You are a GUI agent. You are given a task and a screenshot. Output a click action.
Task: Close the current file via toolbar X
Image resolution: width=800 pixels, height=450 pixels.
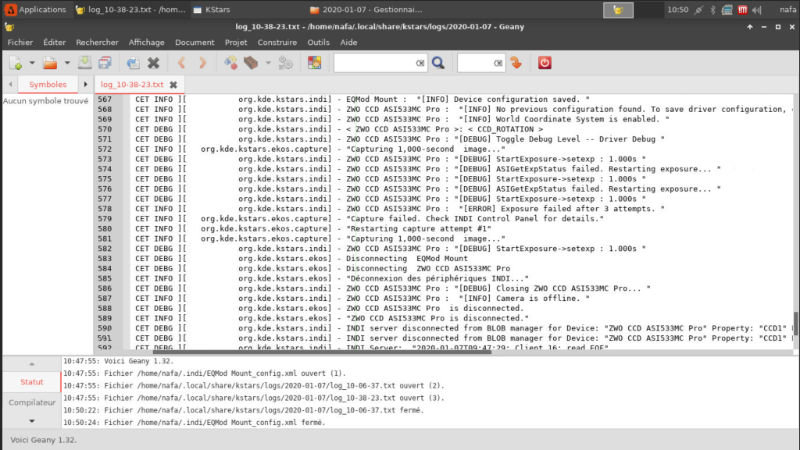[153, 63]
